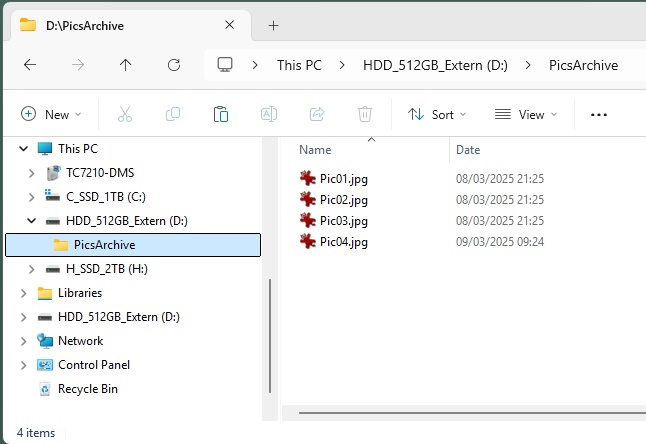Select TC7210-DMS in navigation pane
The height and width of the screenshot is (444, 646).
[x=100, y=173]
